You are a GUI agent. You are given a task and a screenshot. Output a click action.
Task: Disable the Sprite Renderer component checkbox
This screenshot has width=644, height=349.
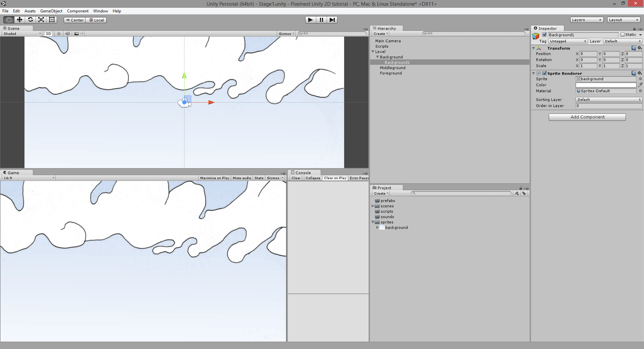tap(544, 73)
